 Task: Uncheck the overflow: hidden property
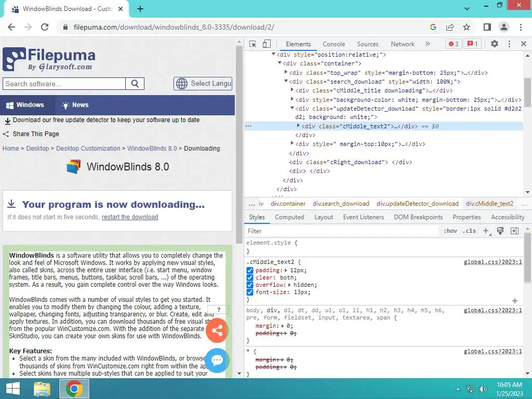pos(250,285)
